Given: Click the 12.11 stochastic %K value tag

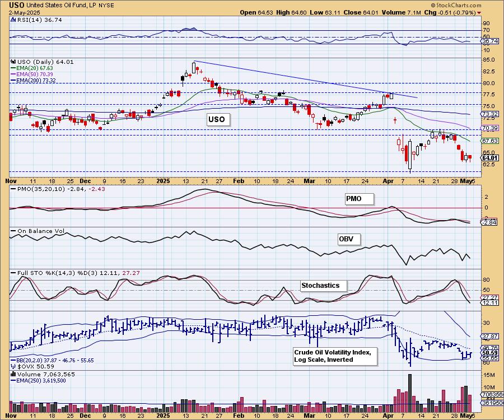Looking at the screenshot, I should coord(490,303).
